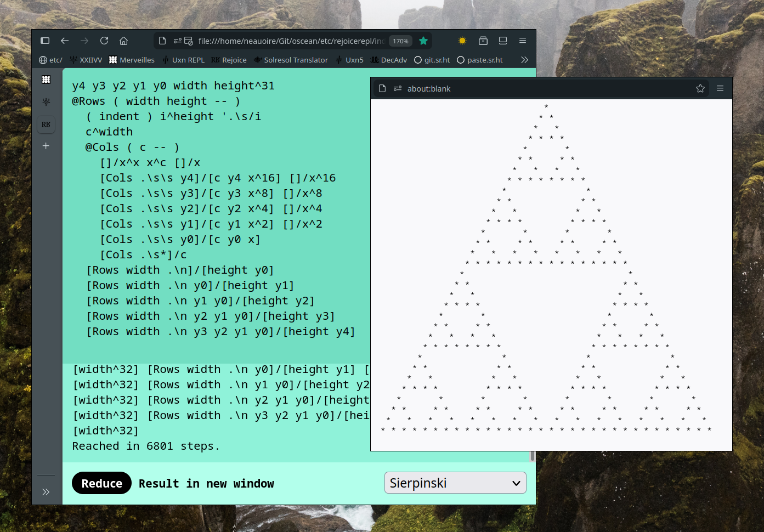Expand the vertical tab sidebar
Image resolution: width=764 pixels, height=532 pixels.
46,491
